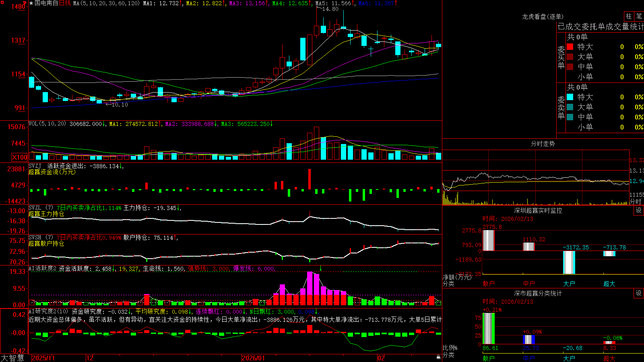Select the 12 month timeline marker

(90, 358)
